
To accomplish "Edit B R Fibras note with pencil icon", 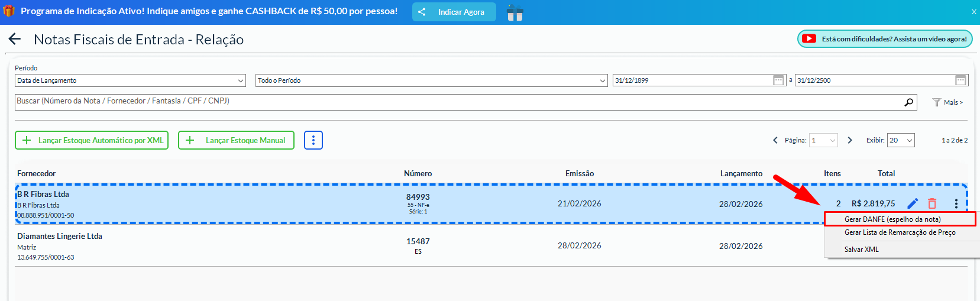I will [913, 203].
